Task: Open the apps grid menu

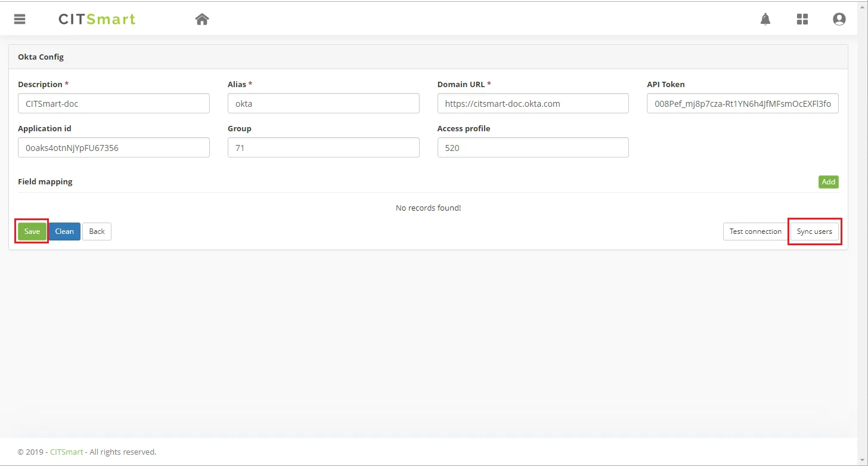Action: (x=802, y=19)
